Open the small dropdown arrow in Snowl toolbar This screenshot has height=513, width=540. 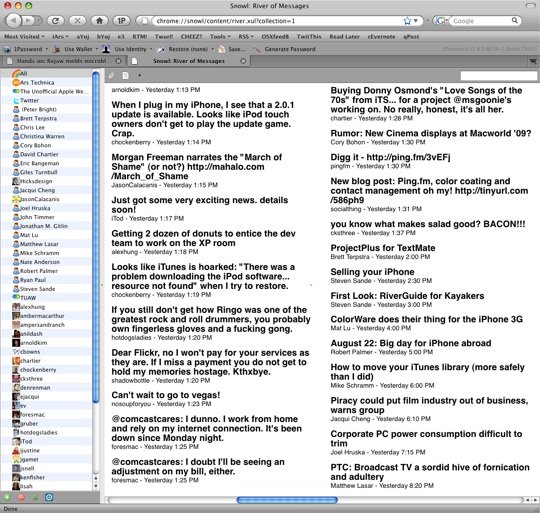point(139,75)
